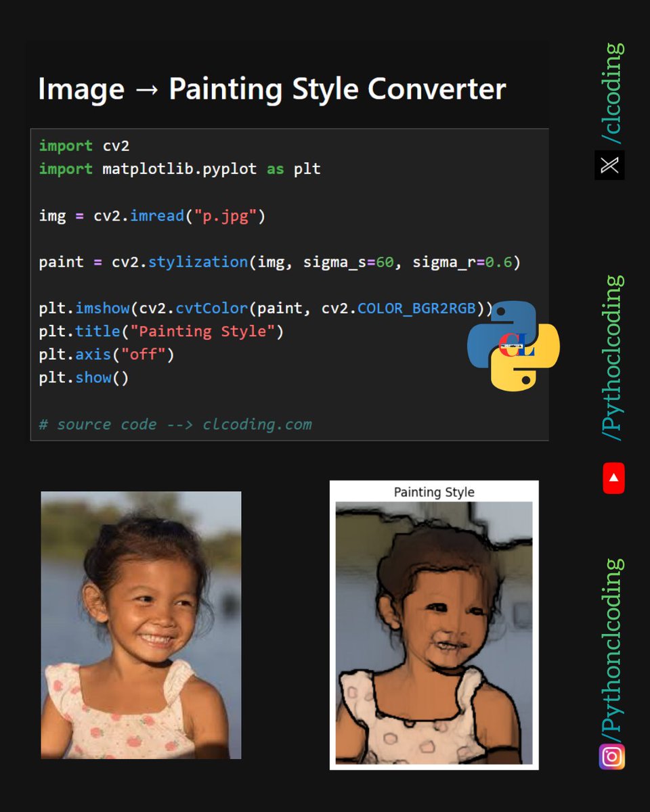Open the /Pythoclcoding YouTube handle
This screenshot has width=650, height=812.
tap(613, 358)
